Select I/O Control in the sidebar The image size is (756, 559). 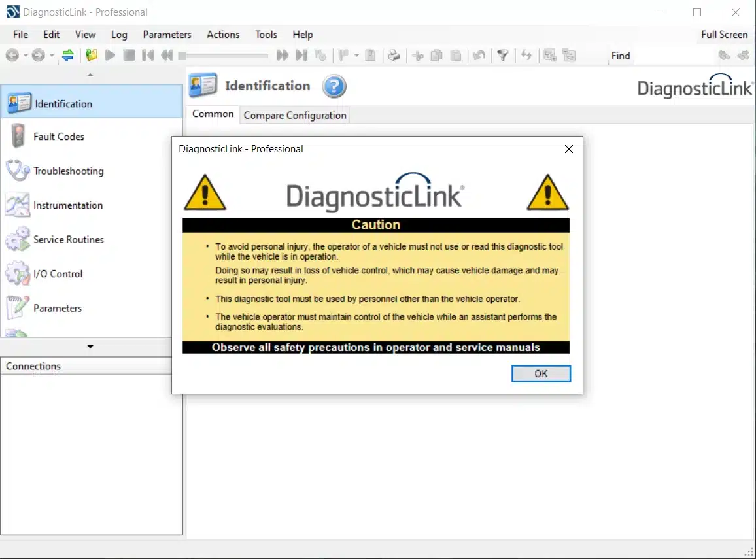[x=58, y=274]
